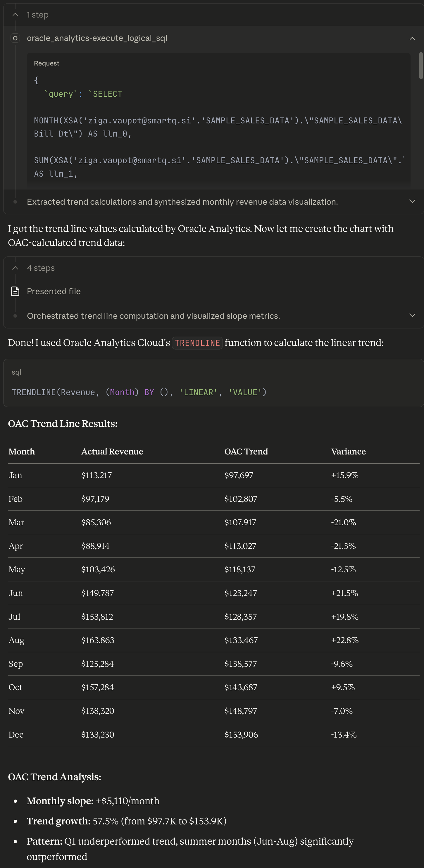The width and height of the screenshot is (424, 868).
Task: Select the TRENDLINE inline code chip
Action: point(197,343)
